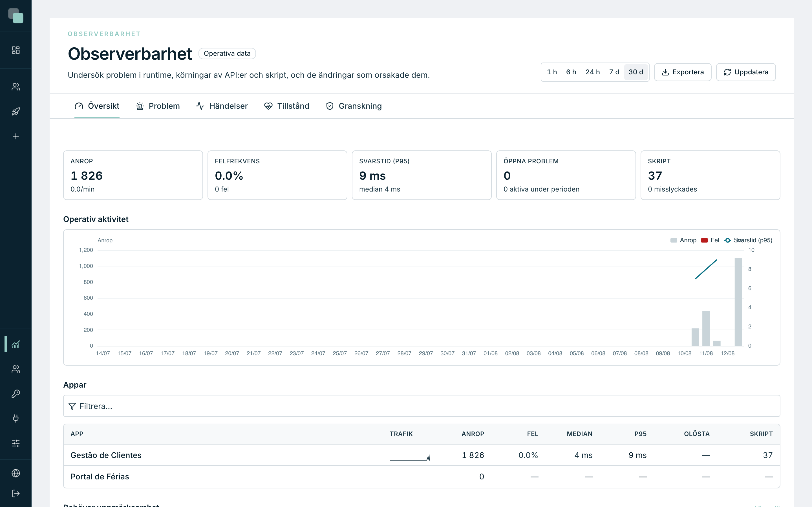Click the rocket icon in sidebar
Viewport: 812px width, 507px height.
16,112
